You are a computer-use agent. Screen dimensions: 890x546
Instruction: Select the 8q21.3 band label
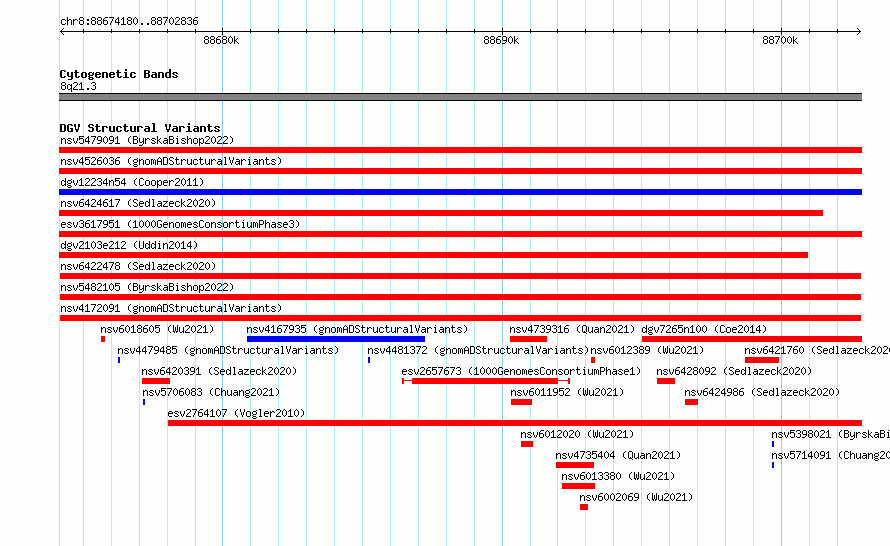(78, 86)
